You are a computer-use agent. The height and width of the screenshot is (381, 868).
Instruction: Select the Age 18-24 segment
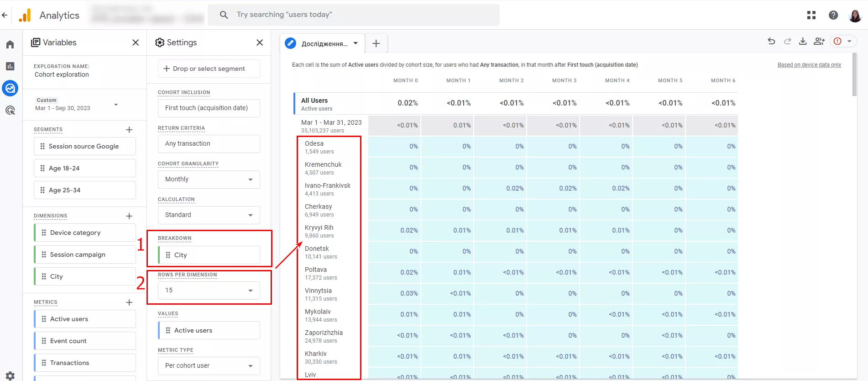[85, 168]
